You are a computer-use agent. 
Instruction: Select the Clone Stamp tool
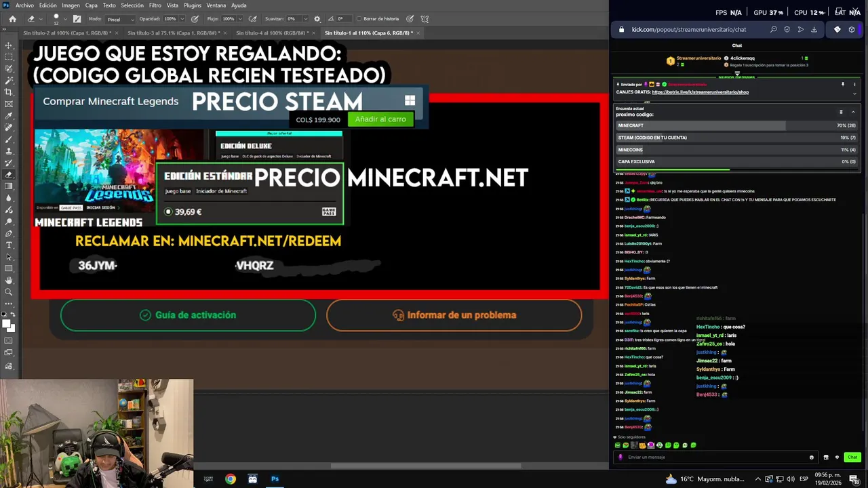tap(9, 151)
